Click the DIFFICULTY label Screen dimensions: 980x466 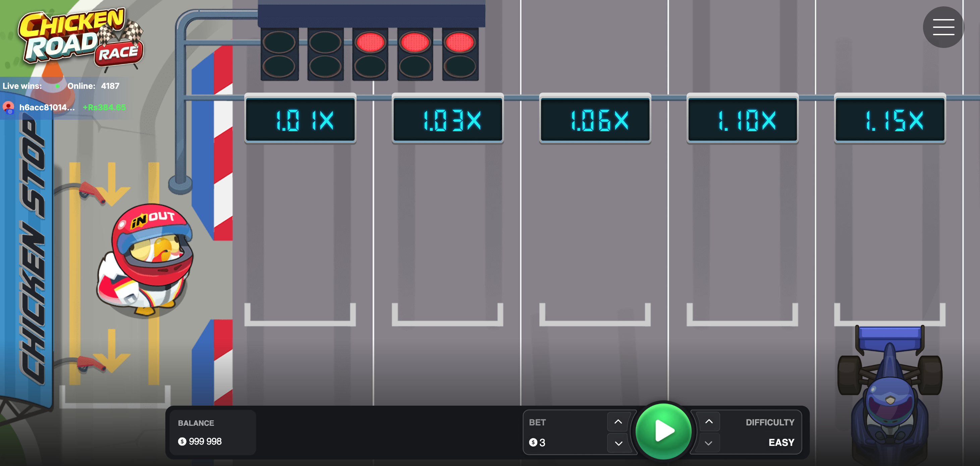[770, 422]
